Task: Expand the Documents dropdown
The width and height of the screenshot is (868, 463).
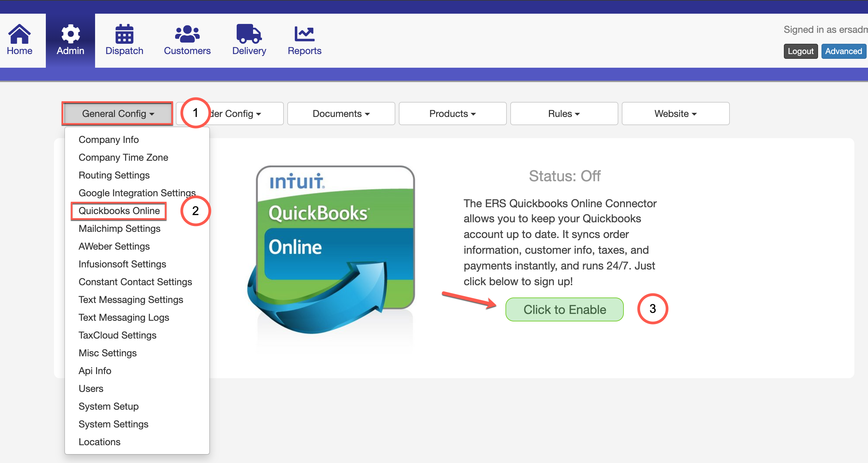Action: [x=341, y=114]
